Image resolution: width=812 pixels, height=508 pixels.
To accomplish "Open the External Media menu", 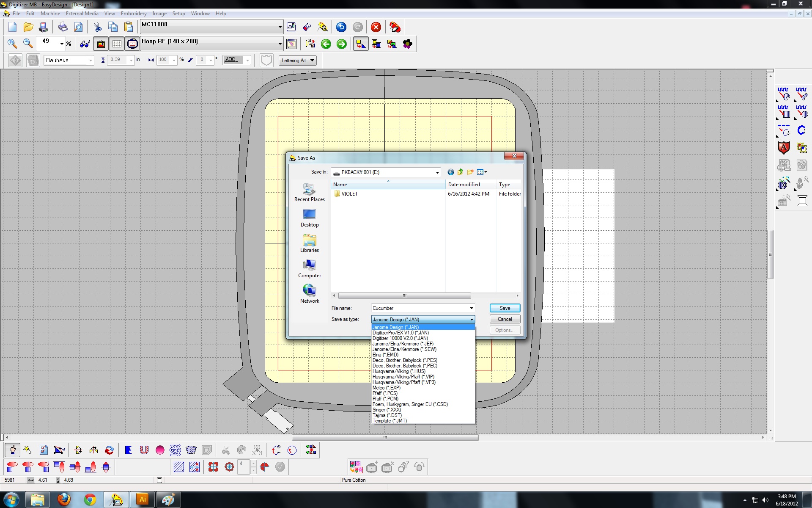I will tap(82, 14).
